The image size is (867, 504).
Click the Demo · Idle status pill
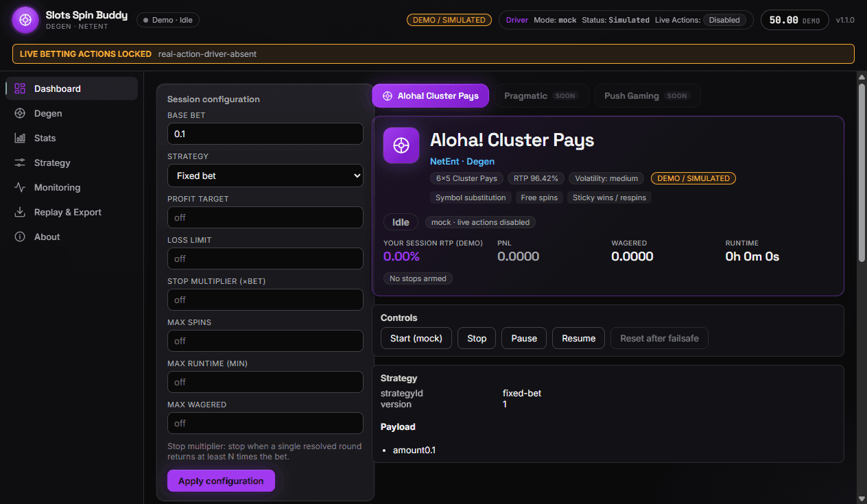coord(169,20)
